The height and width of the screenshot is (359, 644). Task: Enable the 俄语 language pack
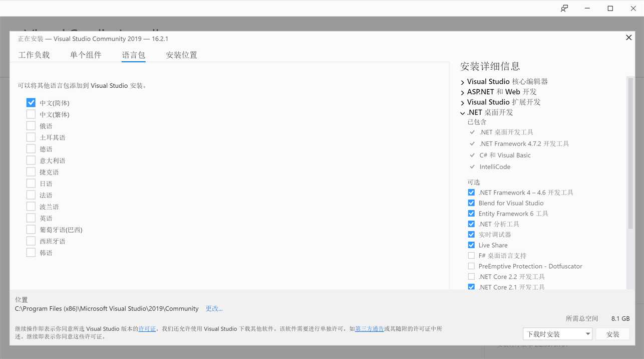coord(31,125)
